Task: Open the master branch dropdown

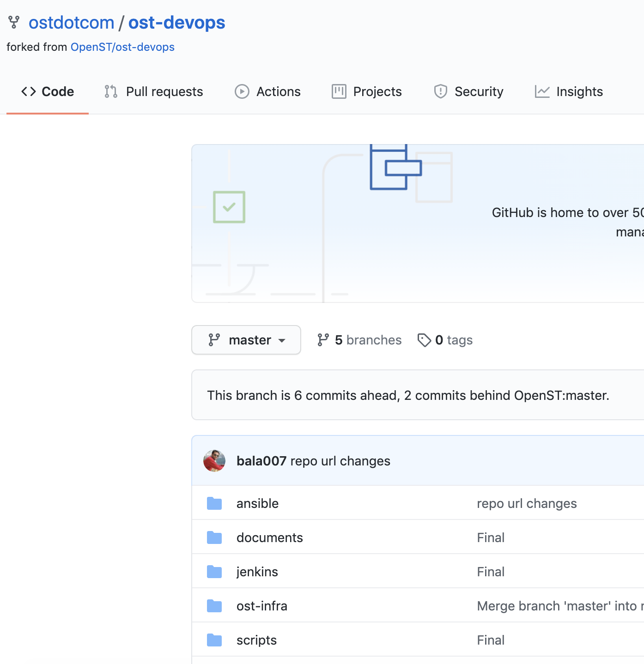Action: coord(246,340)
